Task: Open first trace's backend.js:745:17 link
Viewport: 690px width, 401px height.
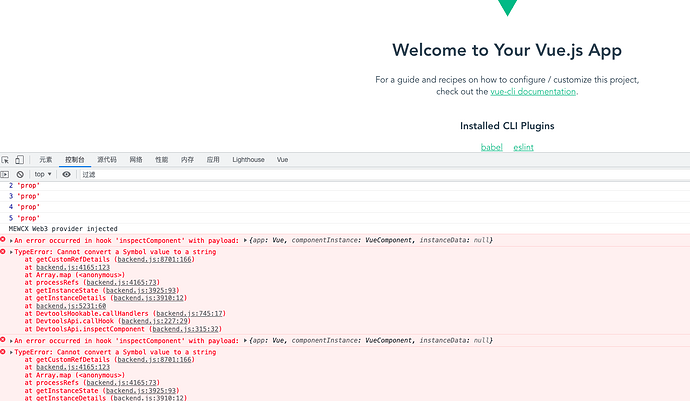Action: (189, 313)
